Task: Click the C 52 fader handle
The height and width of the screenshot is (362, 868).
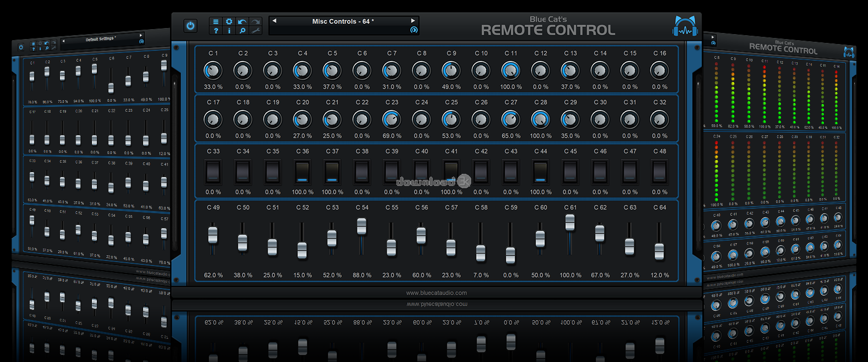Action: pyautogui.click(x=302, y=250)
